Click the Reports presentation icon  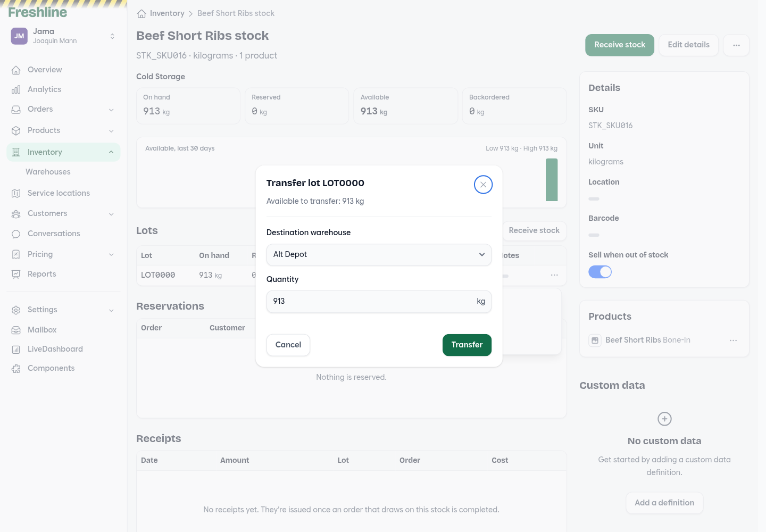click(x=16, y=274)
